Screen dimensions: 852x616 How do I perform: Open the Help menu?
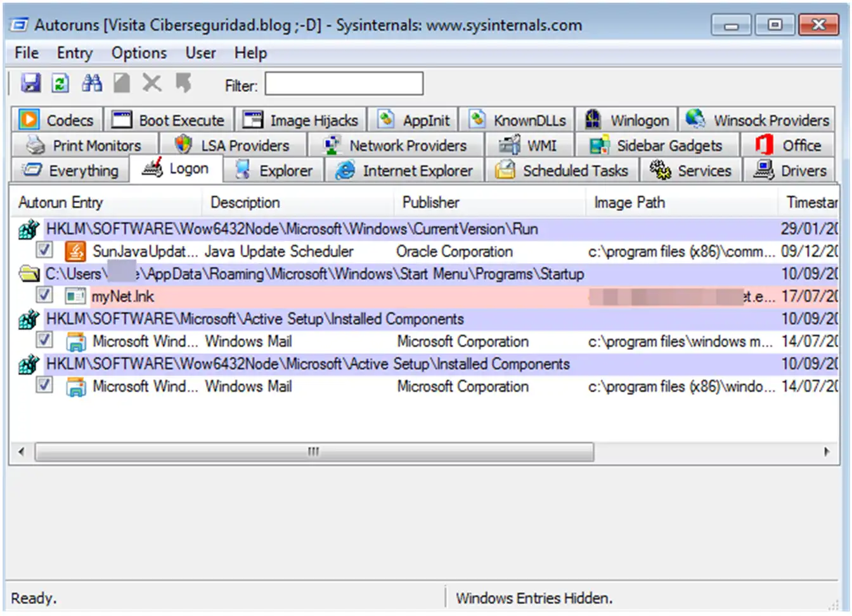coord(250,53)
